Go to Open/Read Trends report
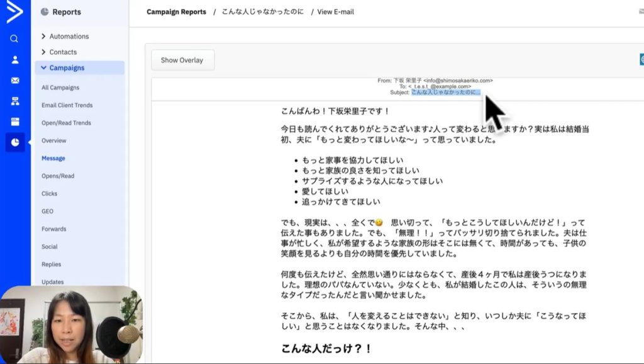The width and height of the screenshot is (644, 364). pos(66,123)
